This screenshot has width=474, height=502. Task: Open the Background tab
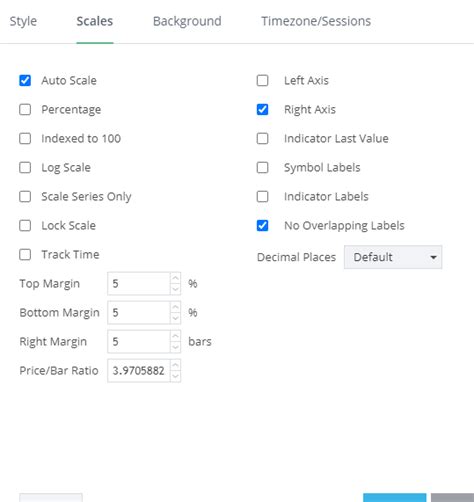[187, 21]
